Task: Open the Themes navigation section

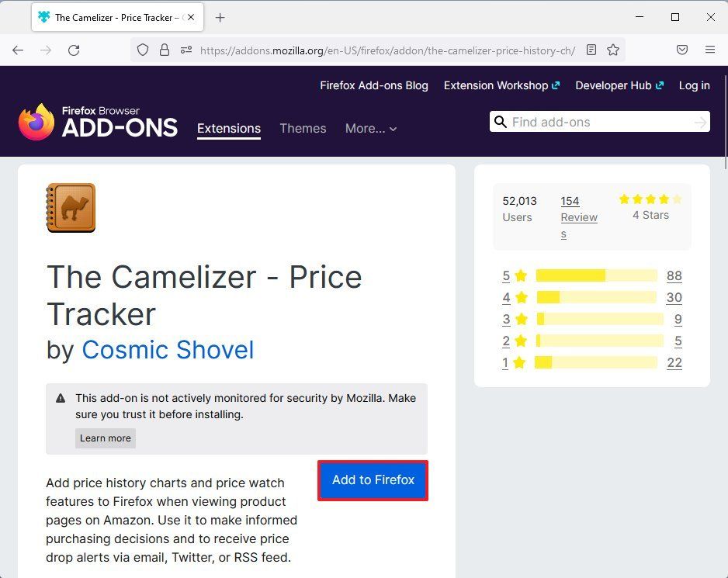Action: [x=303, y=129]
